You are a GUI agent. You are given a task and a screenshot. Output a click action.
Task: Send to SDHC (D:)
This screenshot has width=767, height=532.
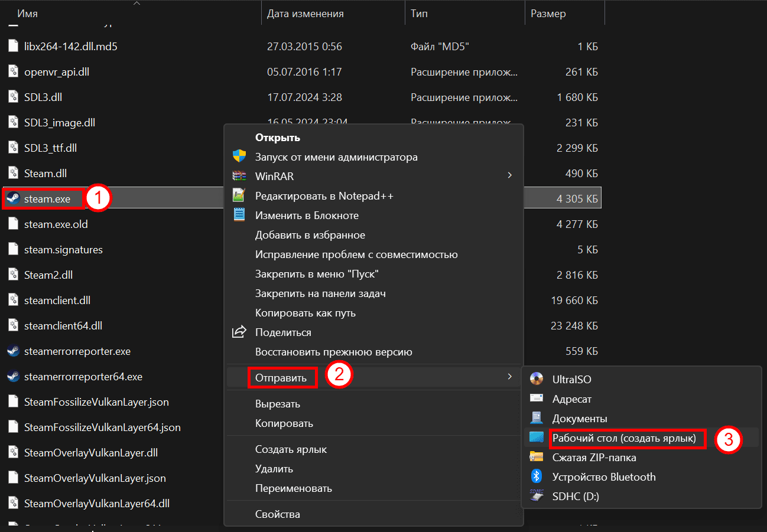pyautogui.click(x=576, y=497)
